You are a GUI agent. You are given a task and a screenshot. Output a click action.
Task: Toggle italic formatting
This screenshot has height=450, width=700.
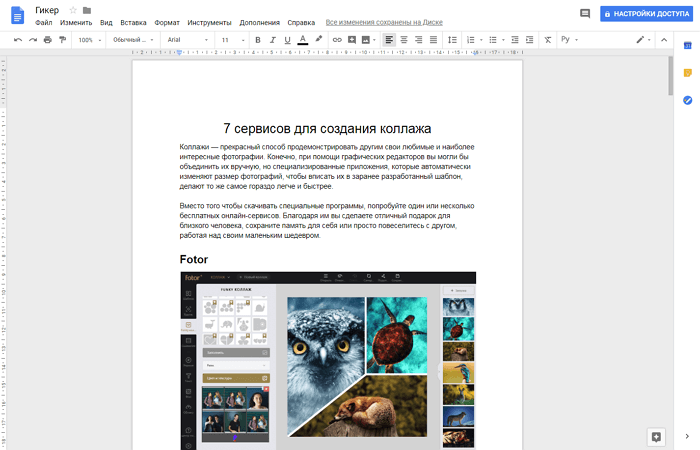(x=272, y=40)
